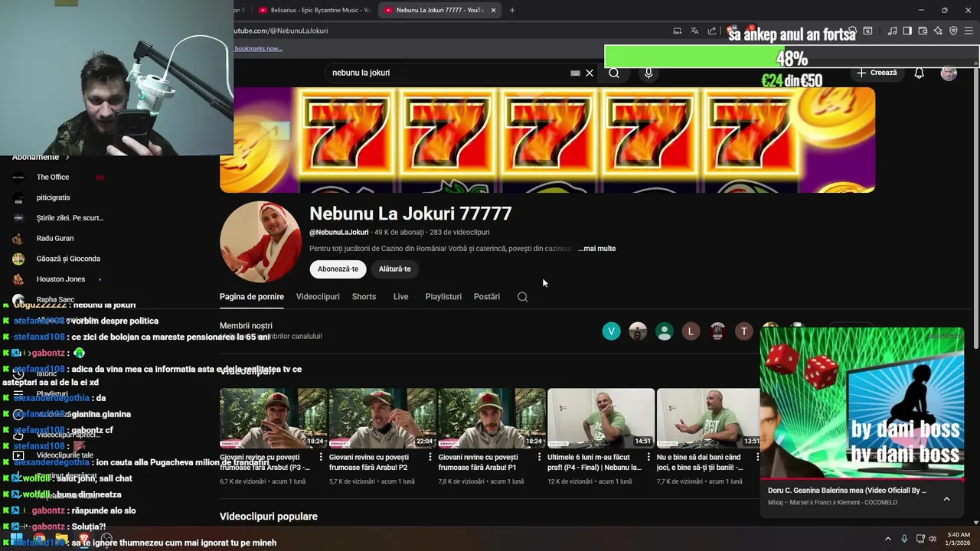Screen dimensions: 980x551
Task: Open options for Ultimele 6 luni video
Action: (648, 457)
